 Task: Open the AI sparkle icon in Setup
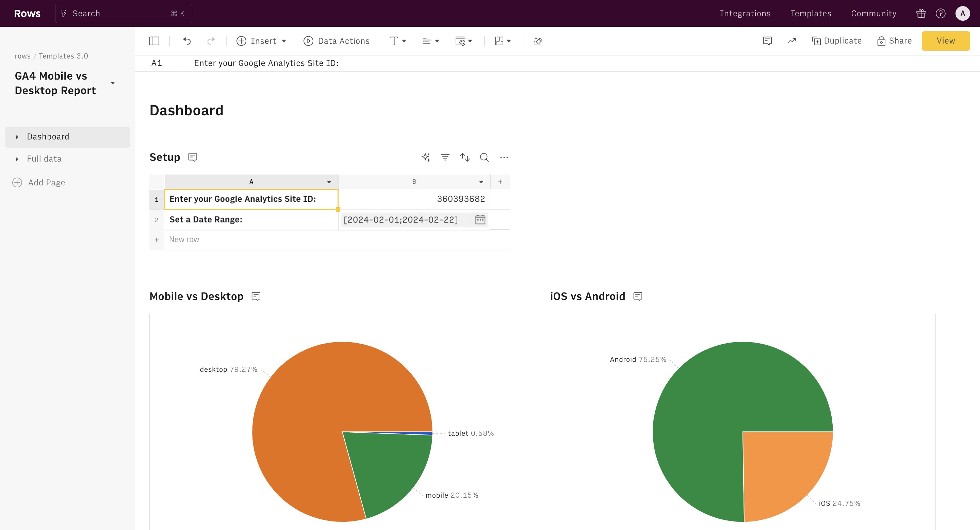point(426,157)
